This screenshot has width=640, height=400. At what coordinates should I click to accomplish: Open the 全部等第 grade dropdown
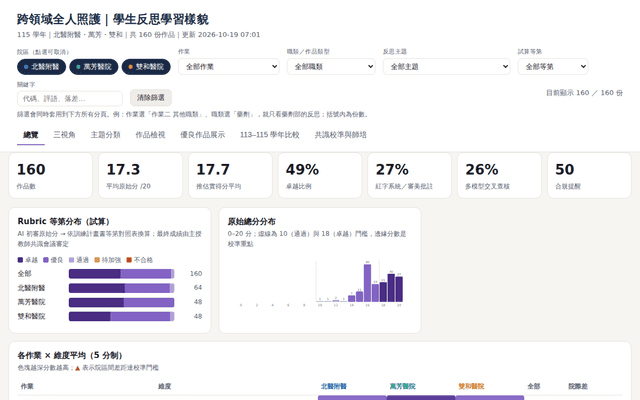pos(553,67)
